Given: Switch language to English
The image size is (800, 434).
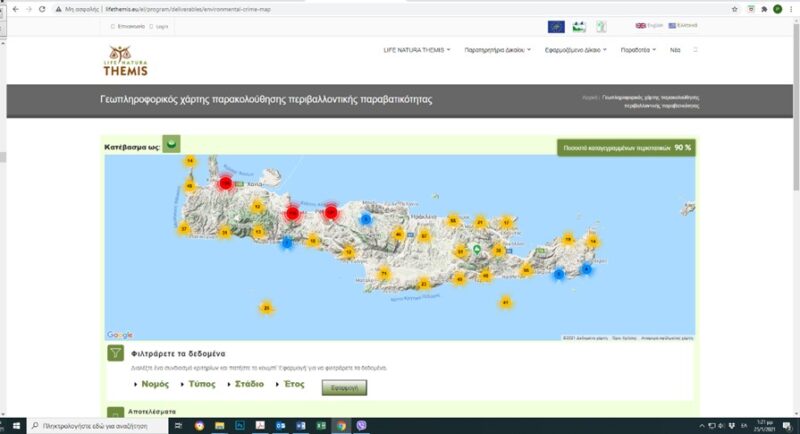Looking at the screenshot, I should (x=649, y=25).
